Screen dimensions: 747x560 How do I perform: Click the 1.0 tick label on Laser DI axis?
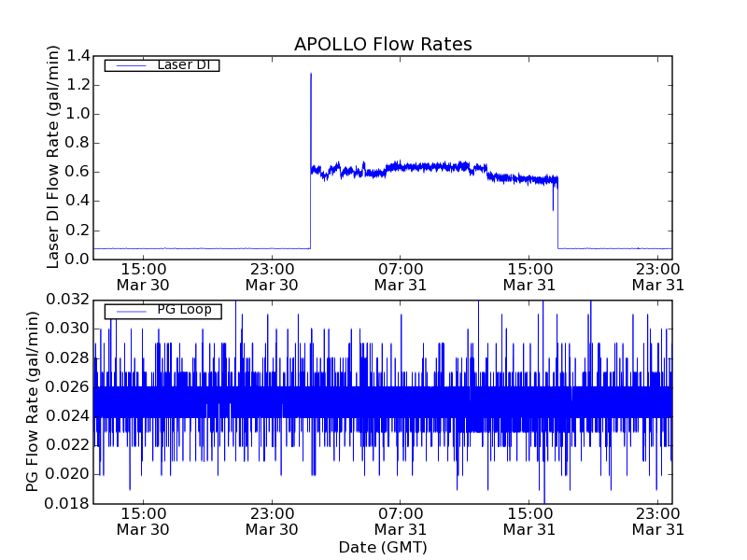[x=78, y=114]
